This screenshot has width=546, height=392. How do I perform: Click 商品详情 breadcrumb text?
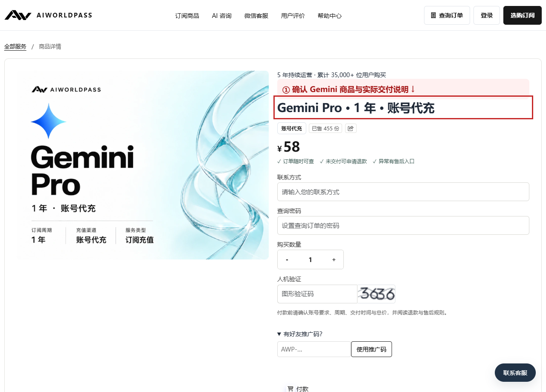click(50, 46)
